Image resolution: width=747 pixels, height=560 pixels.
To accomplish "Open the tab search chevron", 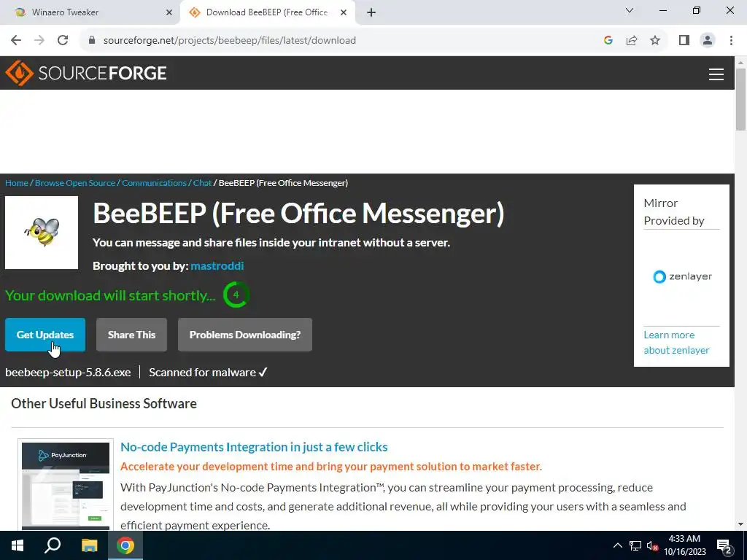I will pyautogui.click(x=630, y=10).
